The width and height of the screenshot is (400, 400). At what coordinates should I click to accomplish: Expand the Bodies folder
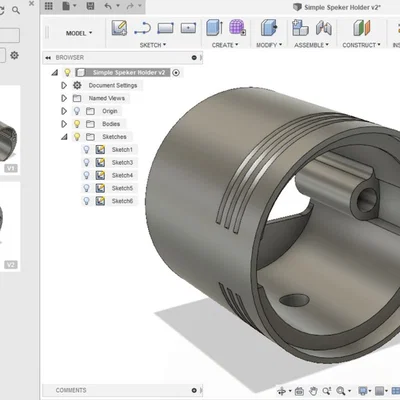coord(64,124)
